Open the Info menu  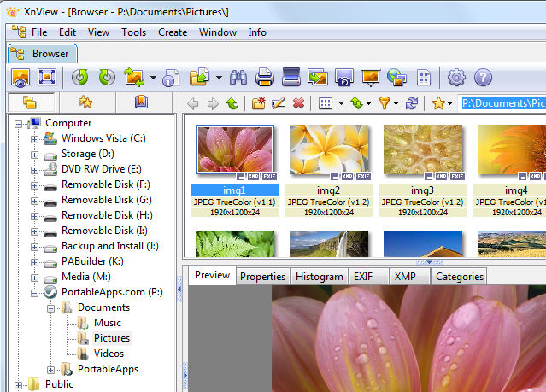click(257, 32)
